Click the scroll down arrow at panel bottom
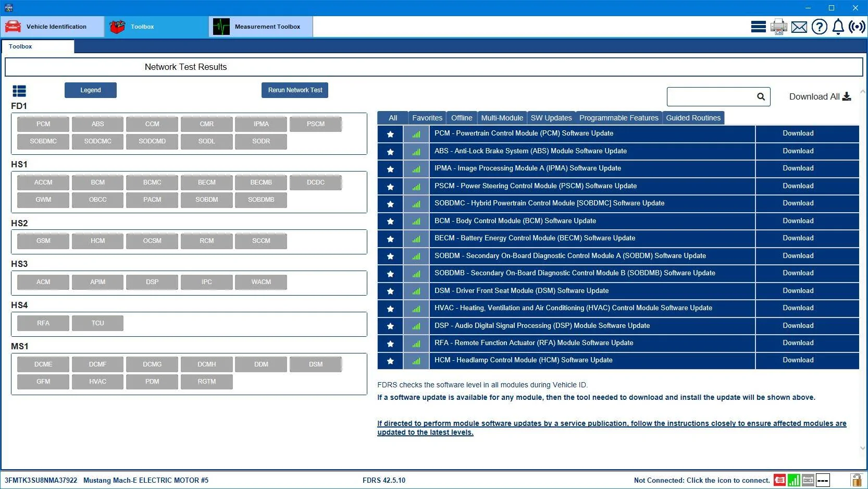The image size is (868, 489). point(863,448)
